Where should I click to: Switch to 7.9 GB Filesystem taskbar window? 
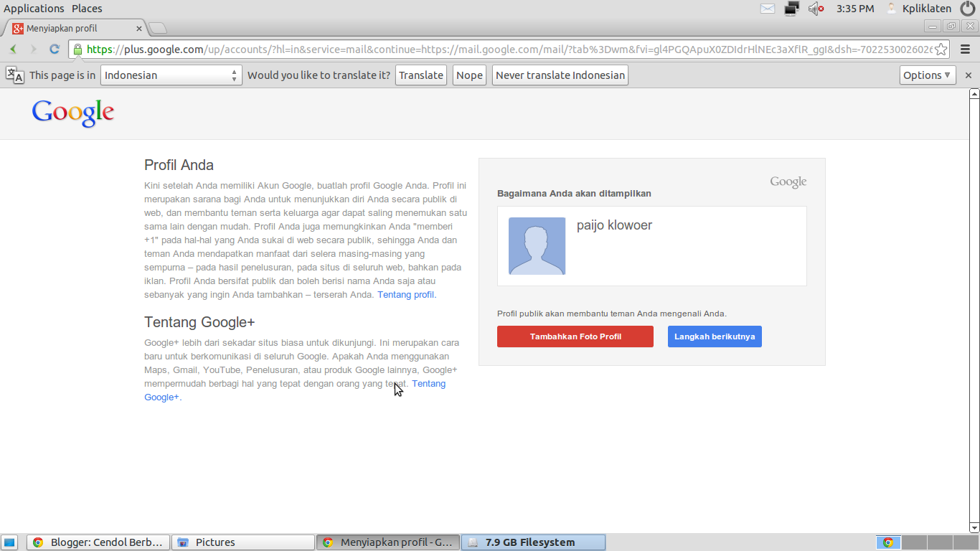[x=533, y=542]
